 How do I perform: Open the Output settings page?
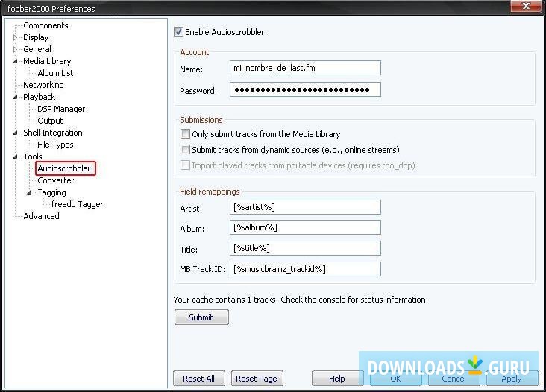(50, 121)
